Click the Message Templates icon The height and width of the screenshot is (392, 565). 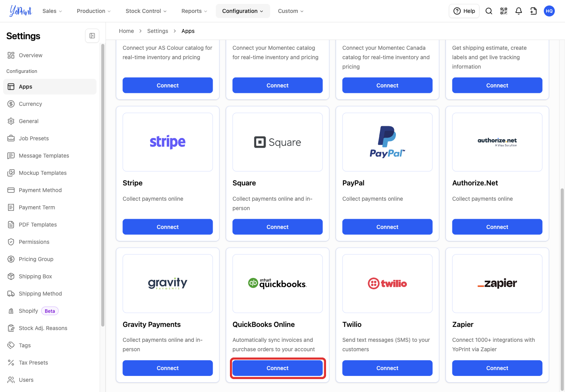(x=11, y=156)
